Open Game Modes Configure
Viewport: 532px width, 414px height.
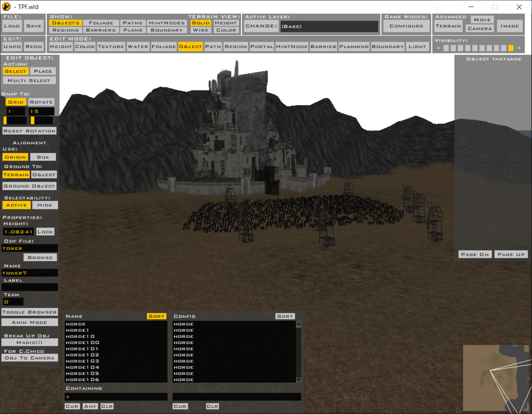[407, 26]
